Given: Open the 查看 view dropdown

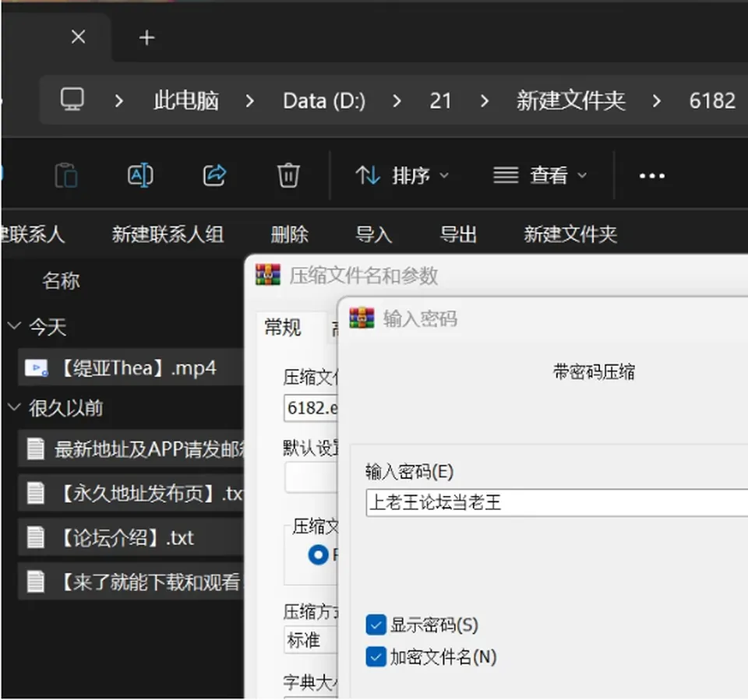Looking at the screenshot, I should pyautogui.click(x=539, y=175).
